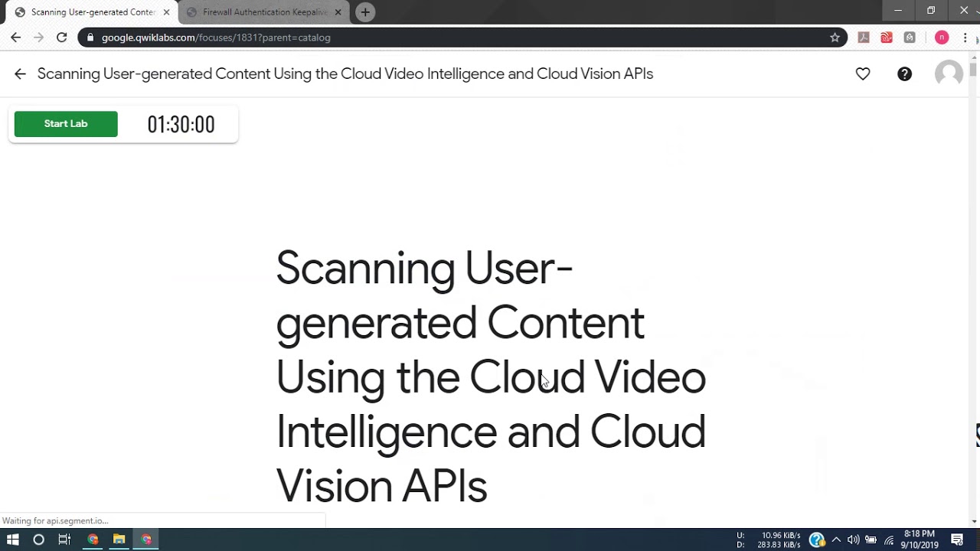
Task: Click the Get Help tray icon
Action: tap(817, 540)
